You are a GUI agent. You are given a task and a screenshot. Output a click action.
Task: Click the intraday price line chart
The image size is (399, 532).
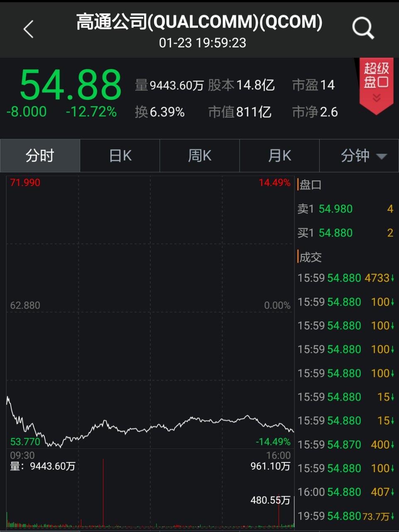pos(150,312)
